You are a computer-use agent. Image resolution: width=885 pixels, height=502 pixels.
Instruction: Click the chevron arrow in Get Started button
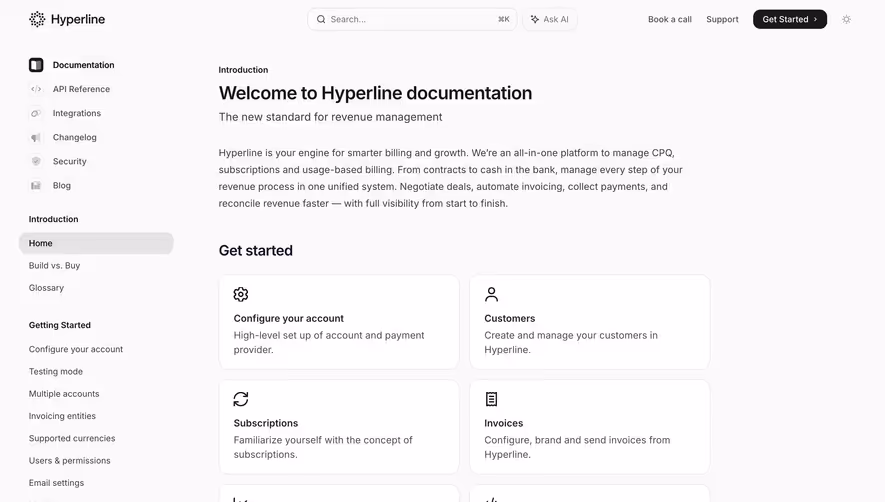pos(815,19)
